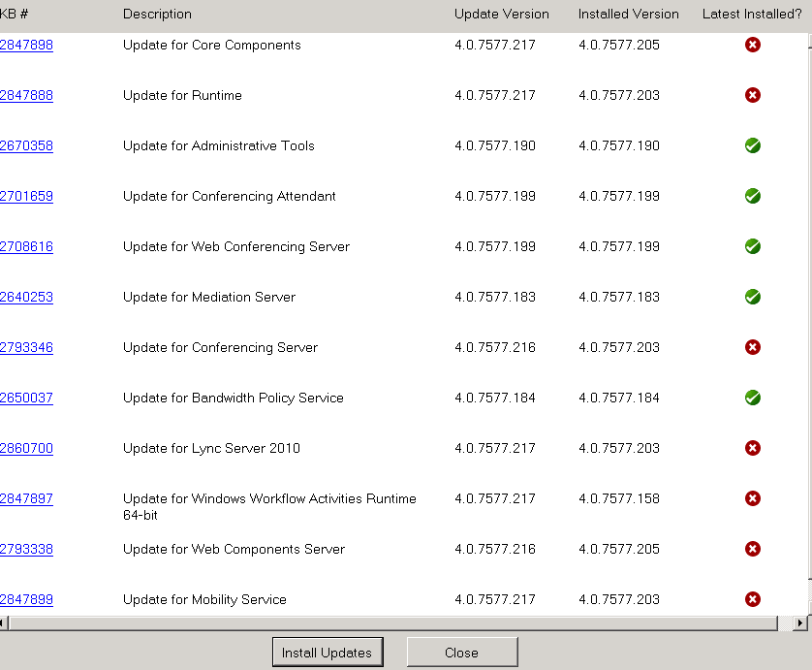
Task: Click red X icon for Mobility Service
Action: pyautogui.click(x=753, y=599)
